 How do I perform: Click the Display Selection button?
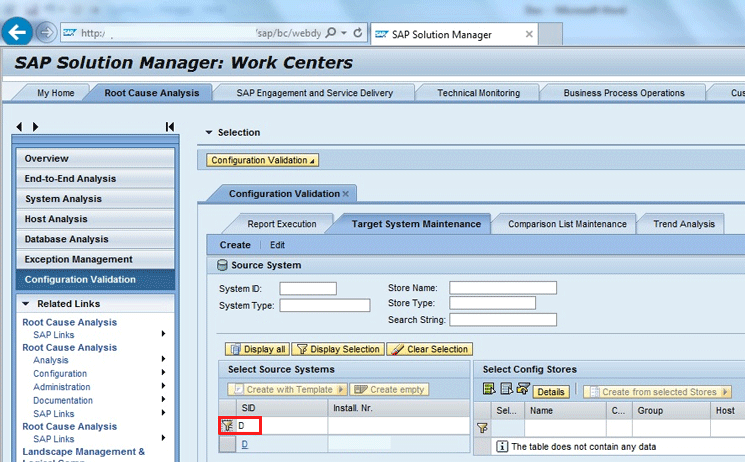[x=338, y=349]
